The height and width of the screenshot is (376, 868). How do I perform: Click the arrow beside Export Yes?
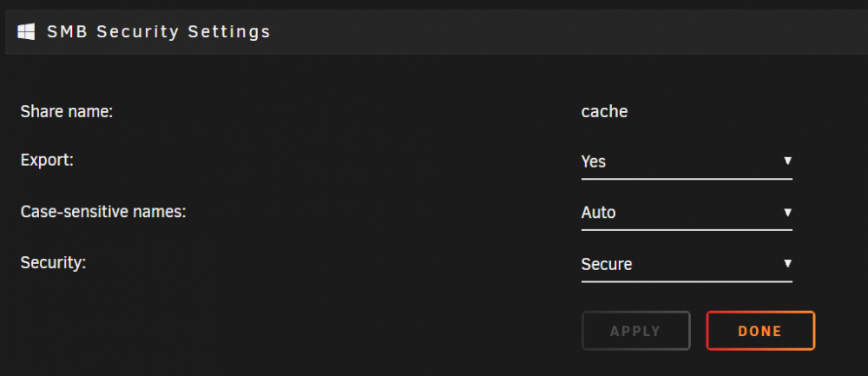coord(788,161)
